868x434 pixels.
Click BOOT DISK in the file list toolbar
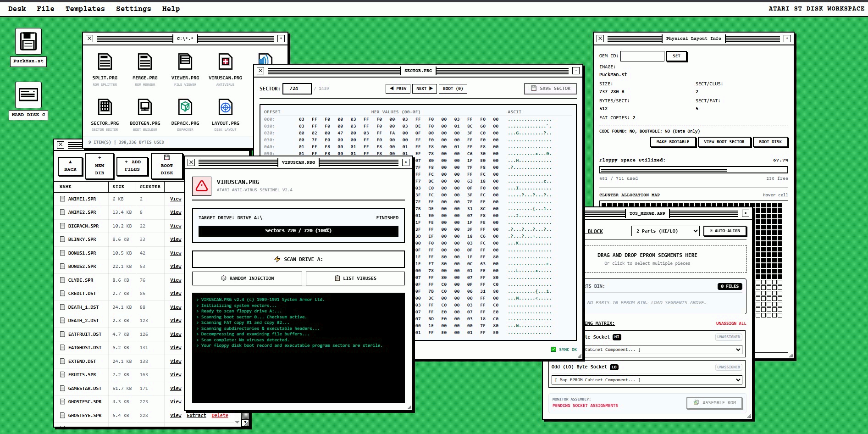[167, 166]
